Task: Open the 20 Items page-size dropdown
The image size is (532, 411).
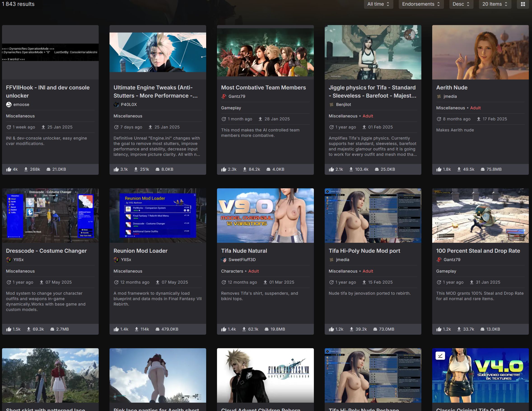Action: (x=495, y=4)
